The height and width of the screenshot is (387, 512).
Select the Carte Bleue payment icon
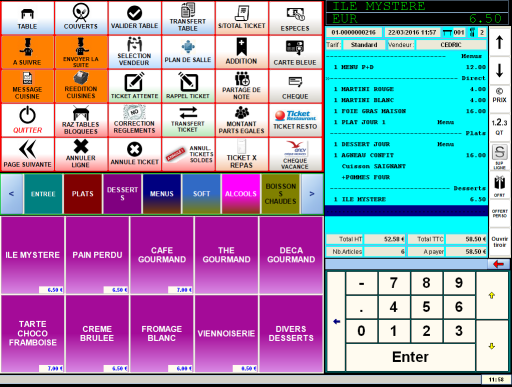click(295, 47)
